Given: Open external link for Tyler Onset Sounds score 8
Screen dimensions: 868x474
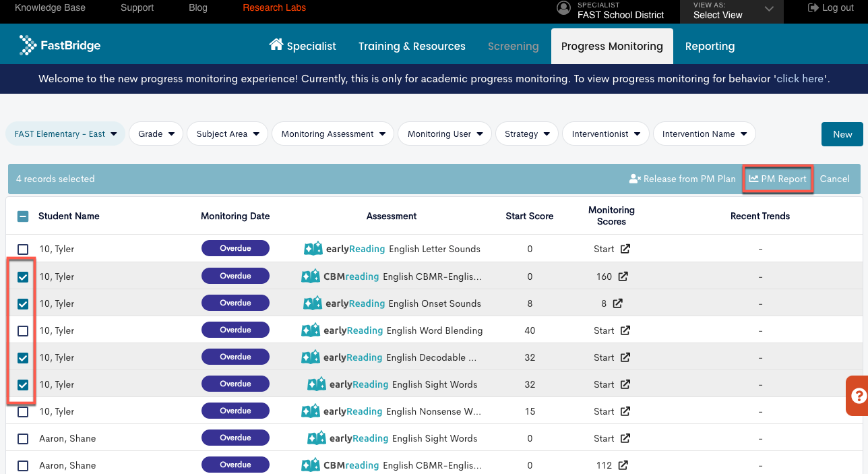Looking at the screenshot, I should pyautogui.click(x=618, y=303).
